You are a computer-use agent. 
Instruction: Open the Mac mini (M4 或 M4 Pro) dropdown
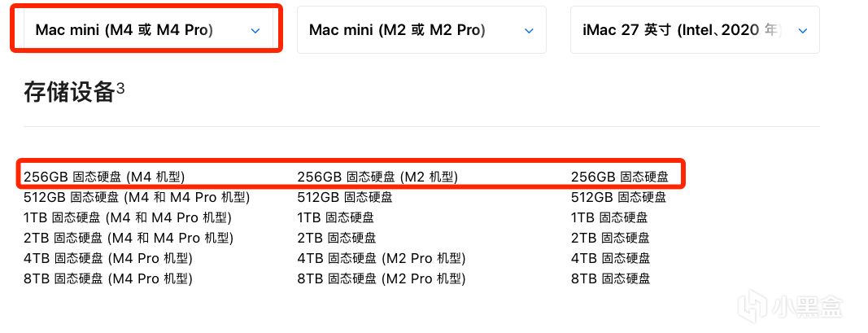click(x=146, y=30)
